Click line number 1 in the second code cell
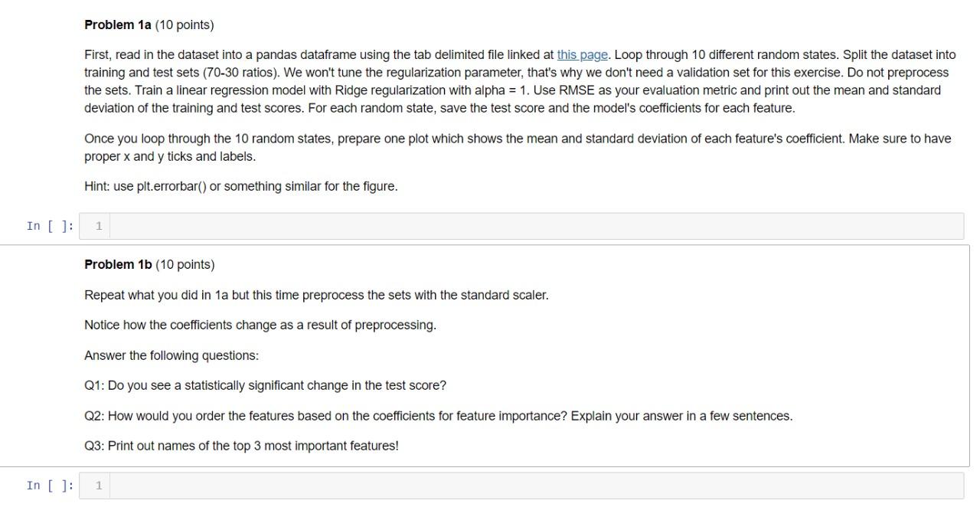Image resolution: width=980 pixels, height=507 pixels. click(x=97, y=485)
